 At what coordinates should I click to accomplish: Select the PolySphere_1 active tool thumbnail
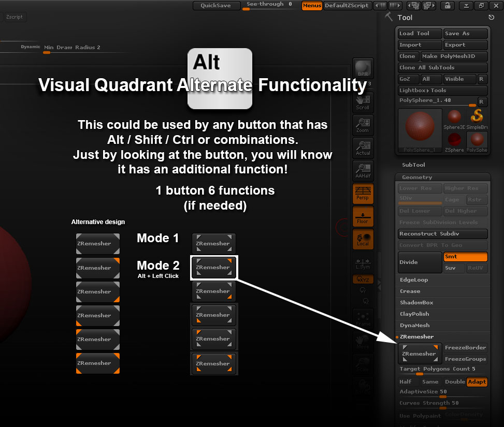point(420,128)
